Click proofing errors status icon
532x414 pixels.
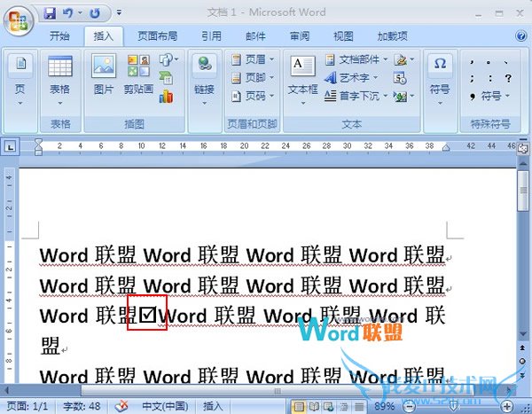[x=121, y=406]
